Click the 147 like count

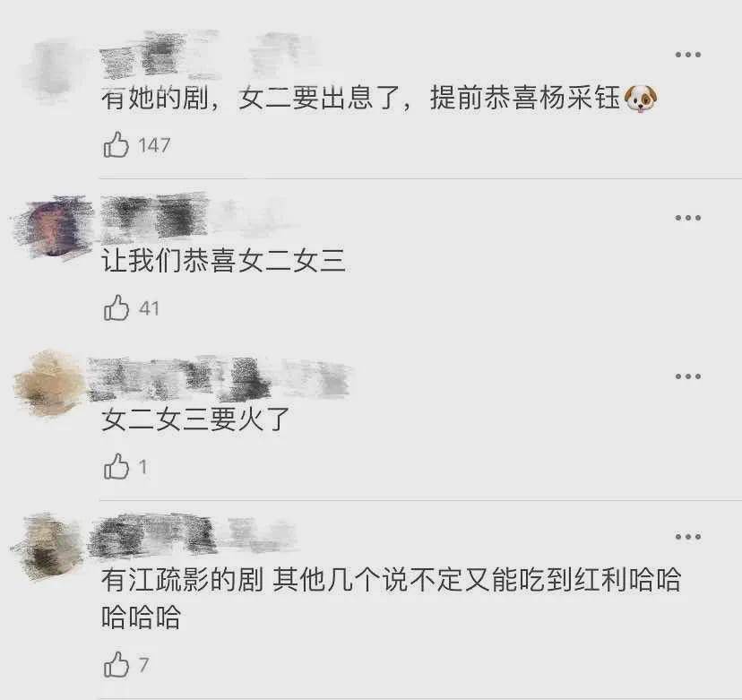point(154,145)
